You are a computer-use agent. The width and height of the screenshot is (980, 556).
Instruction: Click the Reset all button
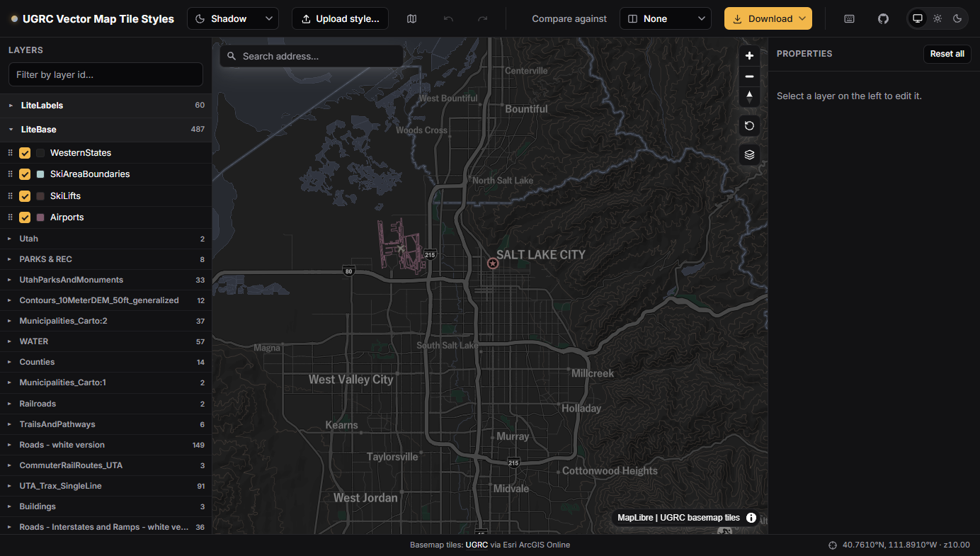(x=947, y=54)
